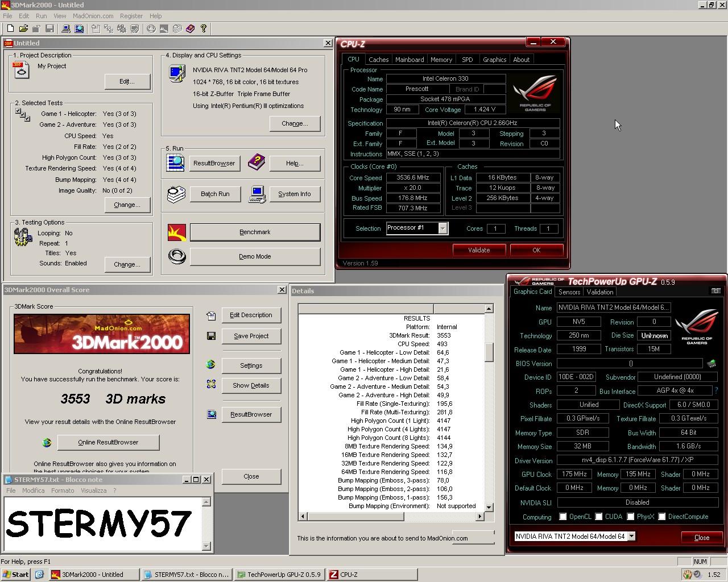728x582 pixels.
Task: Click the Save floppy disk toolbar icon
Action: (x=49, y=28)
